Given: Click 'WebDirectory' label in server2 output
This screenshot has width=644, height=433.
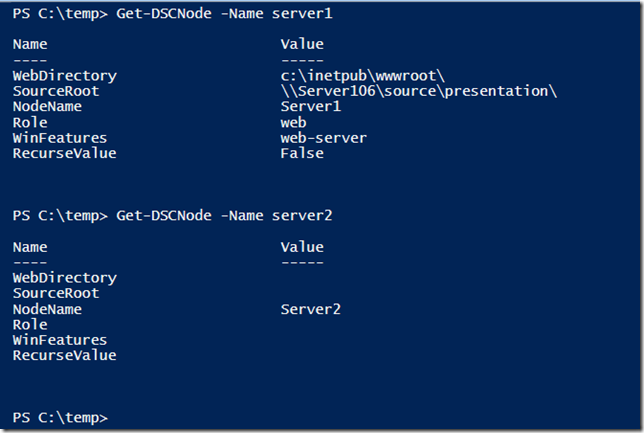Looking at the screenshot, I should tap(64, 277).
